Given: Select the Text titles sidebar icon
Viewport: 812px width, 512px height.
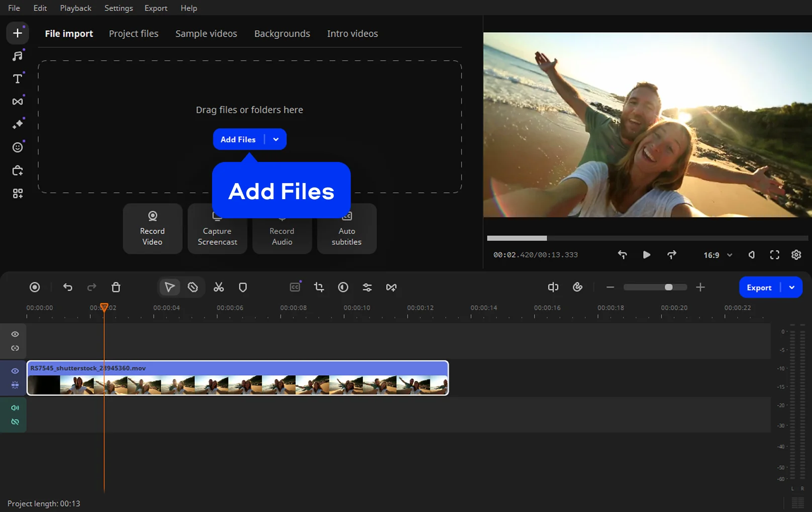Looking at the screenshot, I should (x=18, y=79).
